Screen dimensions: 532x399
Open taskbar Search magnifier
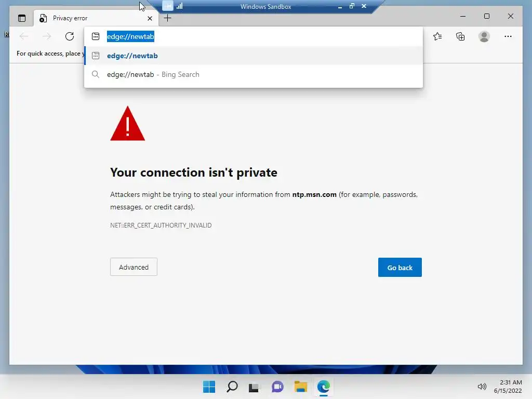(232, 387)
